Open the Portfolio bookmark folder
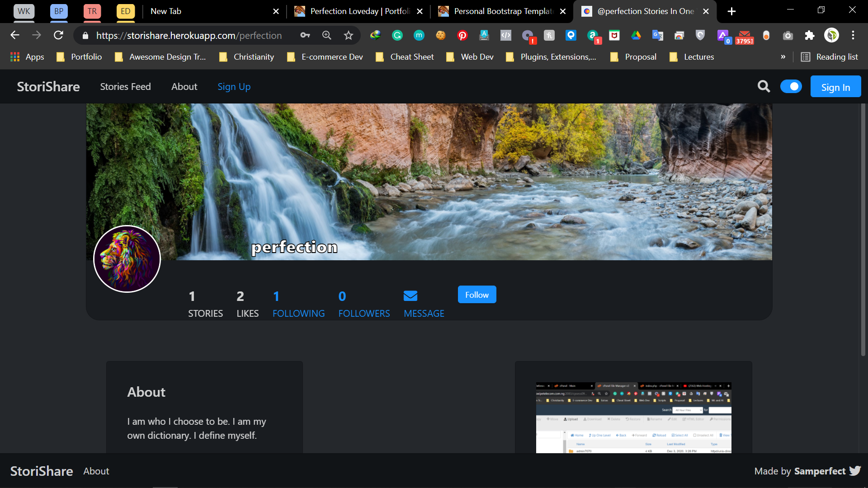 pyautogui.click(x=79, y=57)
